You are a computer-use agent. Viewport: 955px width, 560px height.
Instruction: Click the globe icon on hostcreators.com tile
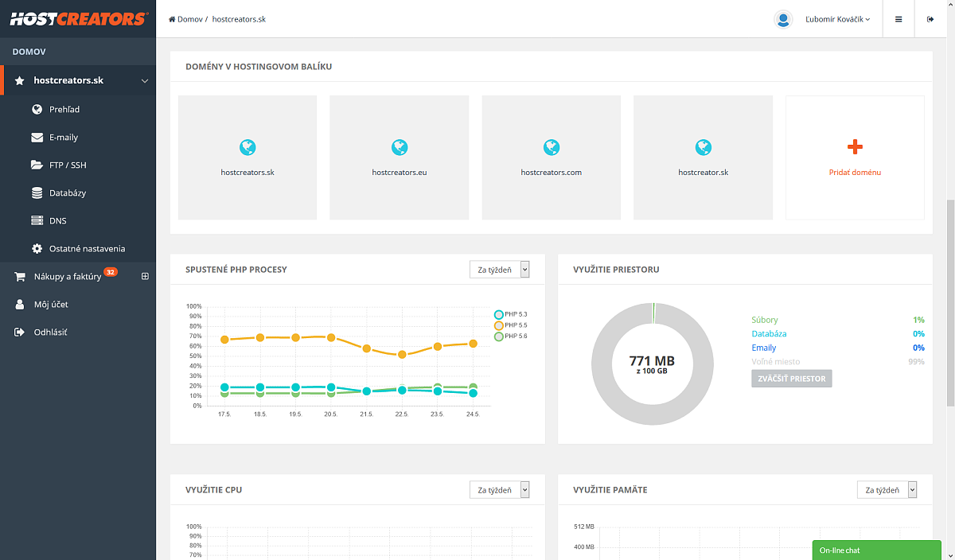coord(552,147)
